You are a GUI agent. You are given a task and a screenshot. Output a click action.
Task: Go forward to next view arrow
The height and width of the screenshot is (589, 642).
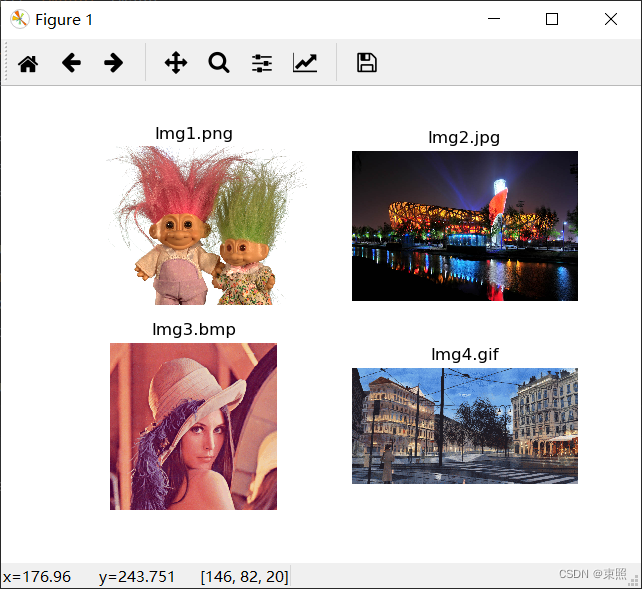pos(113,63)
